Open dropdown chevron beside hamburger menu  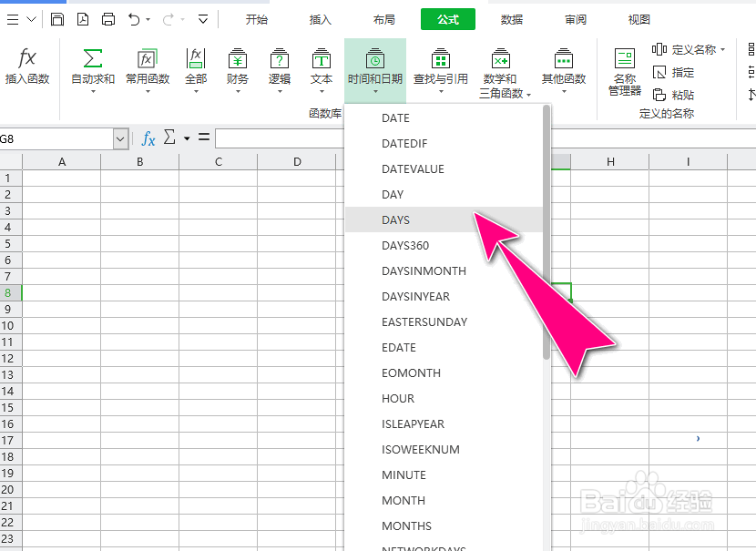(31, 19)
